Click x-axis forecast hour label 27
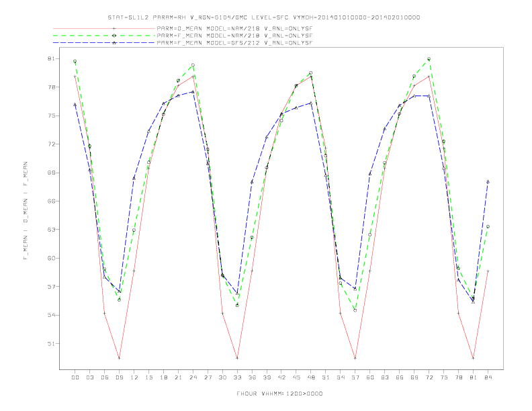The height and width of the screenshot is (411, 532). click(x=208, y=377)
